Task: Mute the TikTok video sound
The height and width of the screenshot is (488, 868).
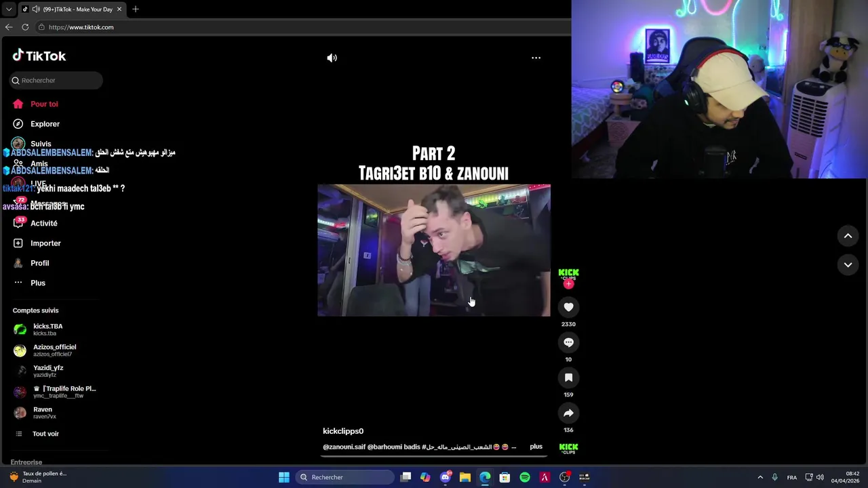Action: tap(332, 58)
